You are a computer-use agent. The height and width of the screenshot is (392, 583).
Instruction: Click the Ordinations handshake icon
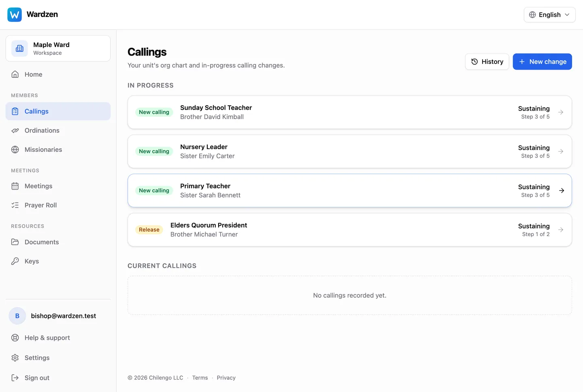point(15,130)
